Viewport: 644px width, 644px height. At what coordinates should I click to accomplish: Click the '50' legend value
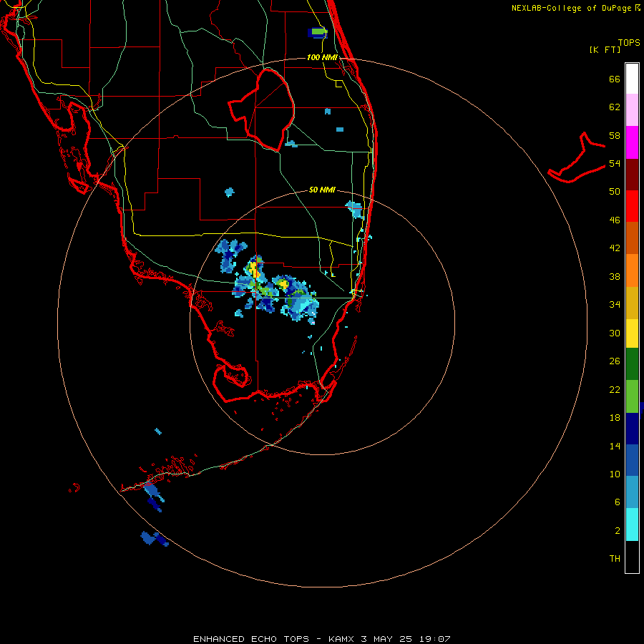pyautogui.click(x=615, y=192)
